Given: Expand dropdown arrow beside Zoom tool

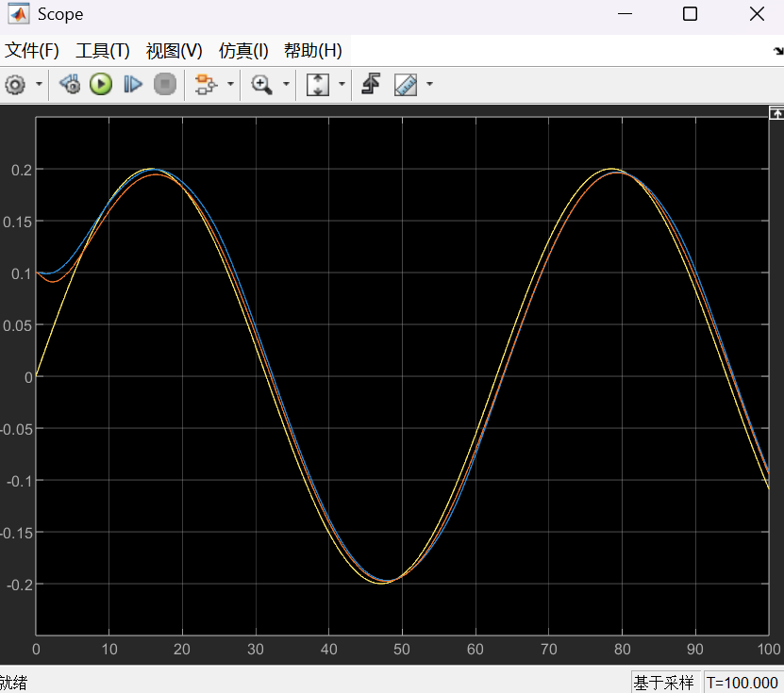Looking at the screenshot, I should [x=286, y=85].
